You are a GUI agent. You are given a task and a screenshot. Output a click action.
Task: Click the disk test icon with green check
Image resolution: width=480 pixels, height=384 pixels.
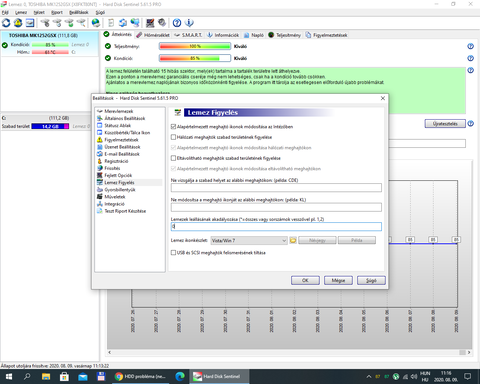[69, 23]
